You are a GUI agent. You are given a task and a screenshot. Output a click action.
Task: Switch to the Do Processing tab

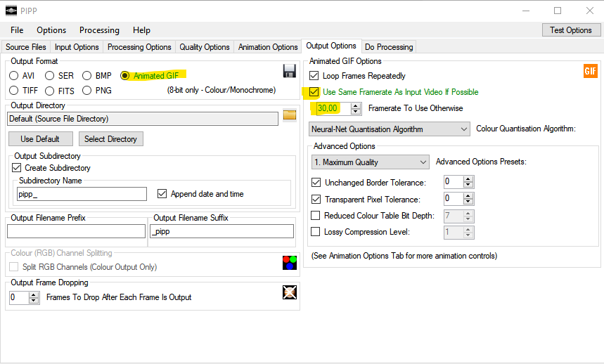389,47
